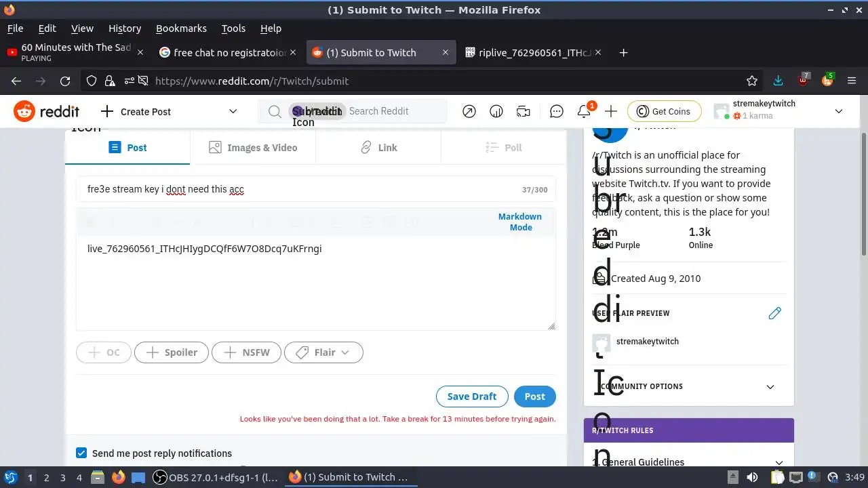Click the Get Coins button
Image resolution: width=868 pixels, height=488 pixels.
click(663, 111)
